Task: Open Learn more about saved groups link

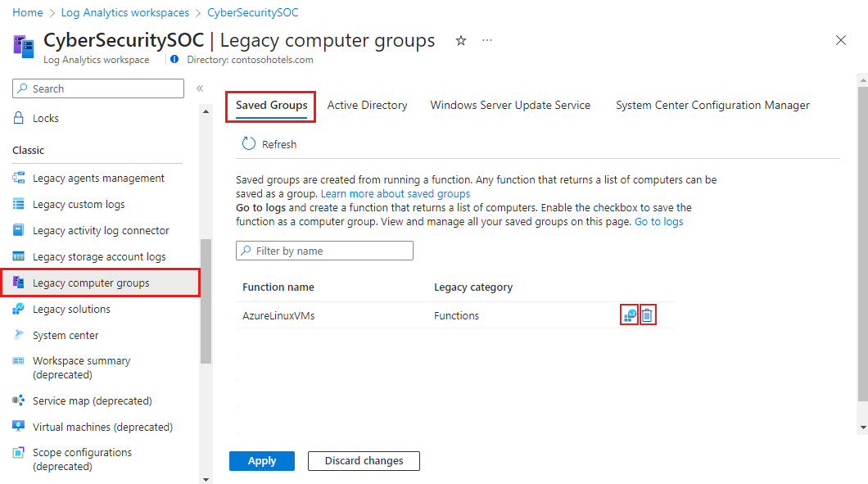Action: tap(396, 194)
